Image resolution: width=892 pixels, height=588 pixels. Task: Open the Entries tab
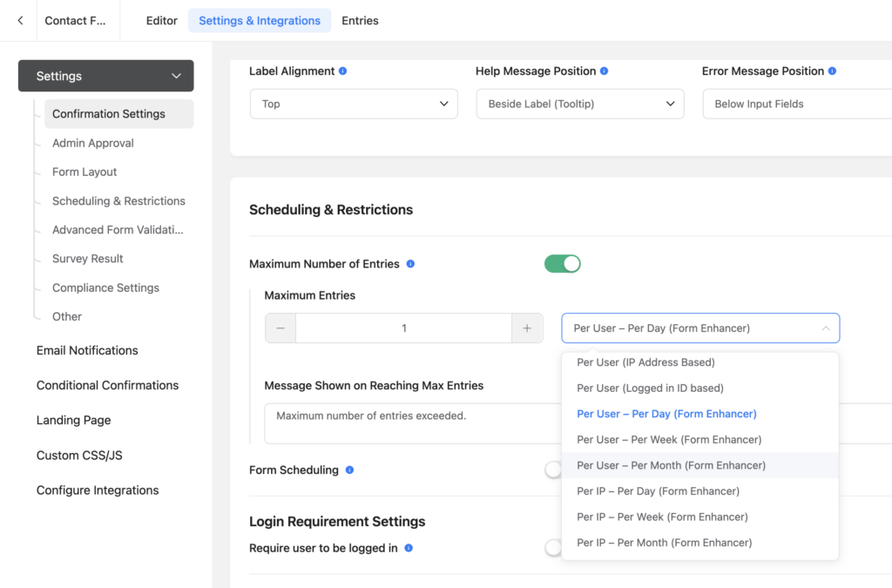[x=360, y=21]
